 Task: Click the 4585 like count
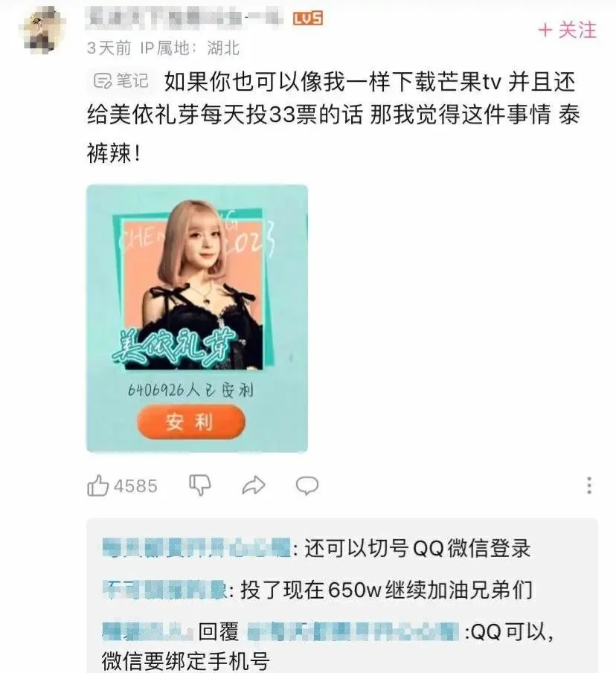[135, 486]
